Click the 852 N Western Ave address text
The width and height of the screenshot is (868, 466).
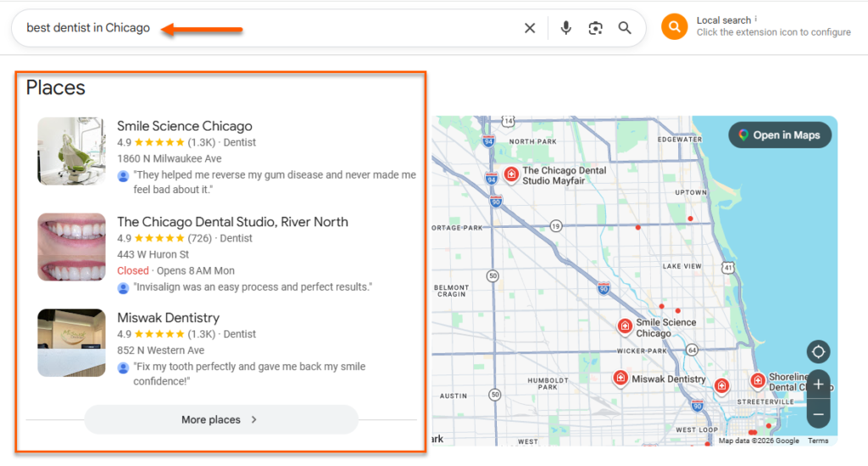160,350
